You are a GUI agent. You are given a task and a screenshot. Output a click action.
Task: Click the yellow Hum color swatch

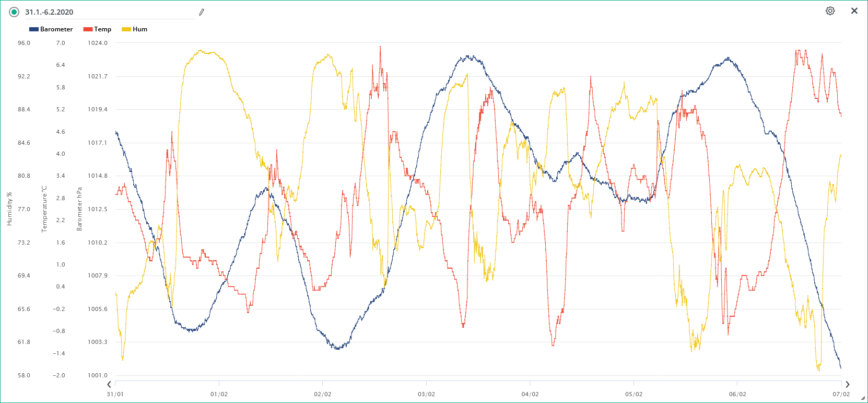pos(126,29)
